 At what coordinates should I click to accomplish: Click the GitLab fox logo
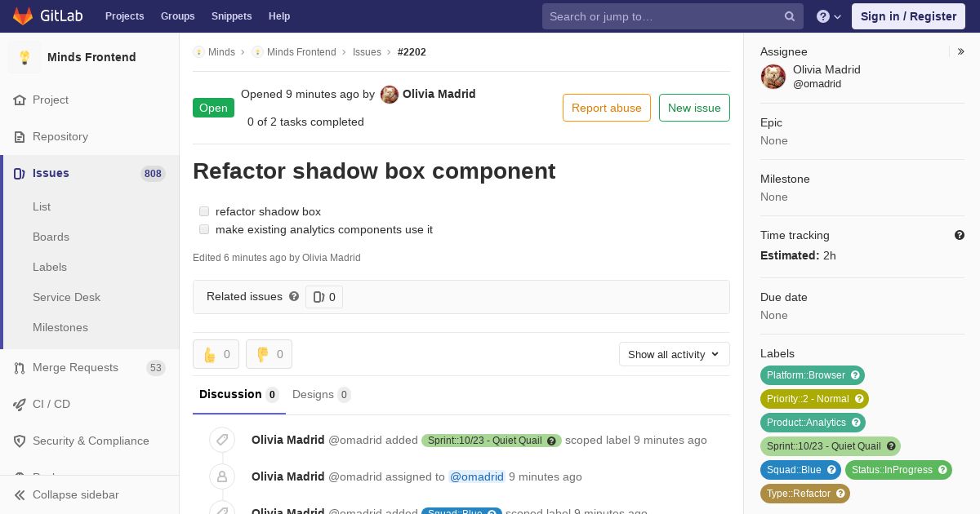pos(23,16)
